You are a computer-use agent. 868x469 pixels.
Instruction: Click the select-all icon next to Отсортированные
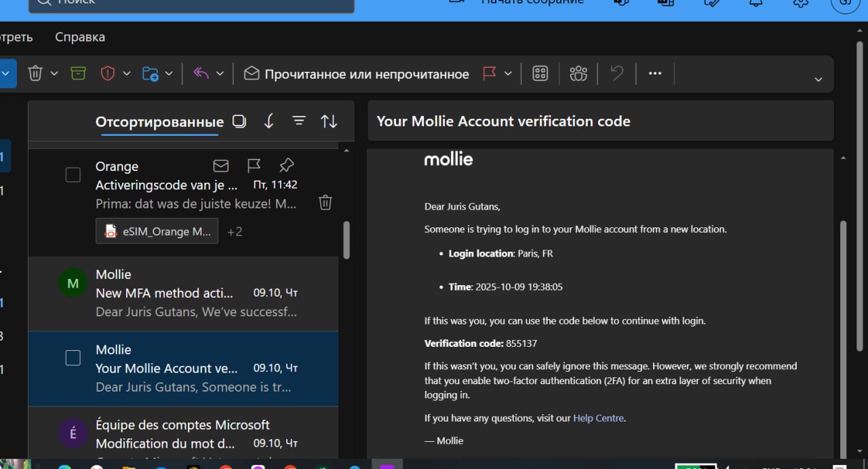pos(239,121)
